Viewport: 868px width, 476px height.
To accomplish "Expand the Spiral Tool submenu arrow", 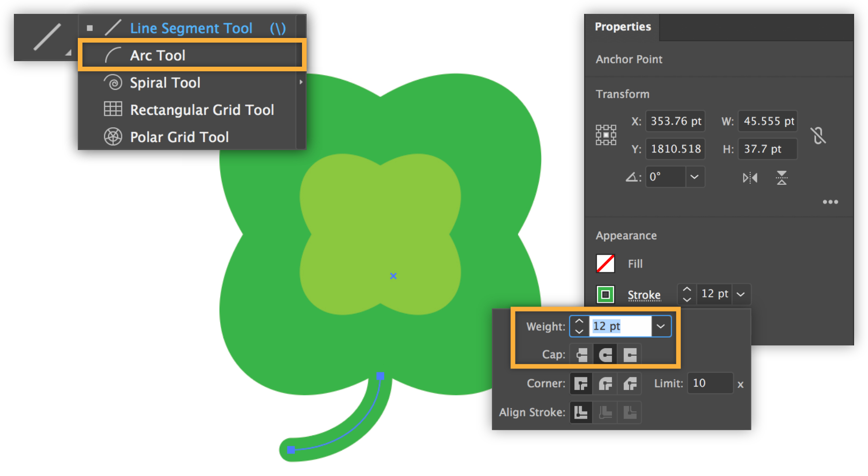I will pos(301,81).
